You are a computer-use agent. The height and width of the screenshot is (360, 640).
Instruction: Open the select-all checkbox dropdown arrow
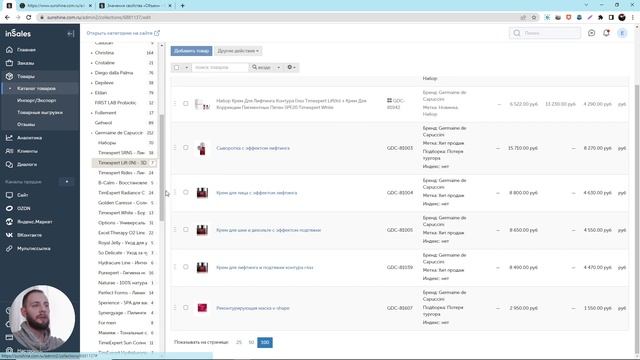click(187, 67)
